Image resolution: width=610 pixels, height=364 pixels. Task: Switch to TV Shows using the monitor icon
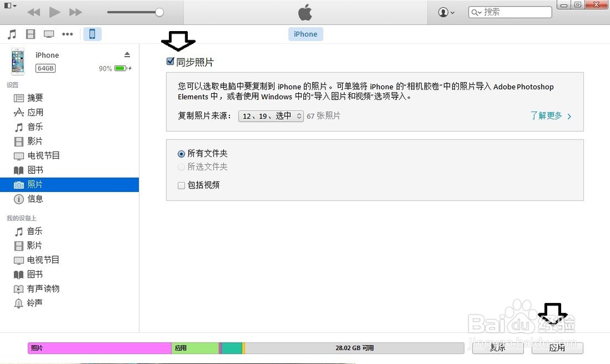(48, 34)
